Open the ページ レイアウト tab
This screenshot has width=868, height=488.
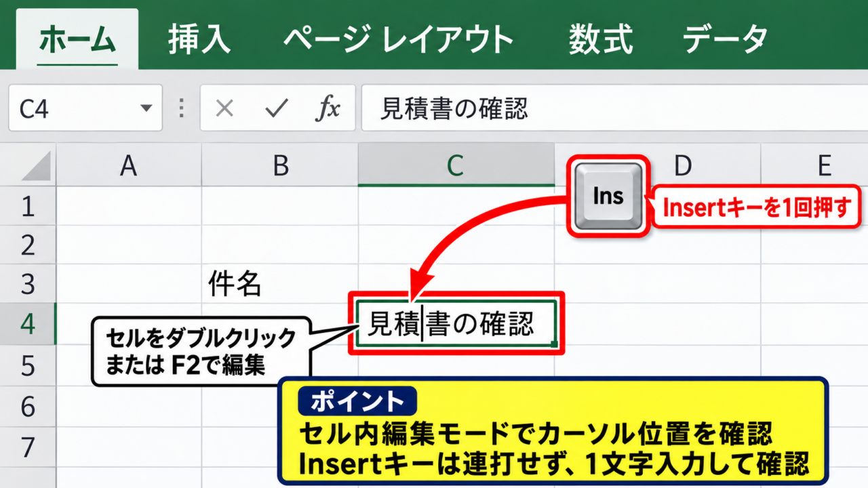click(399, 39)
